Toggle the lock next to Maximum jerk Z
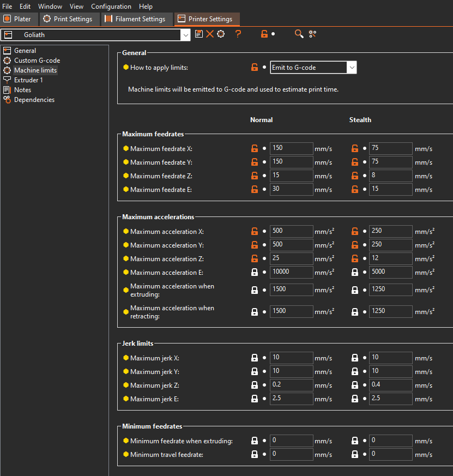The height and width of the screenshot is (476, 453). pos(255,384)
